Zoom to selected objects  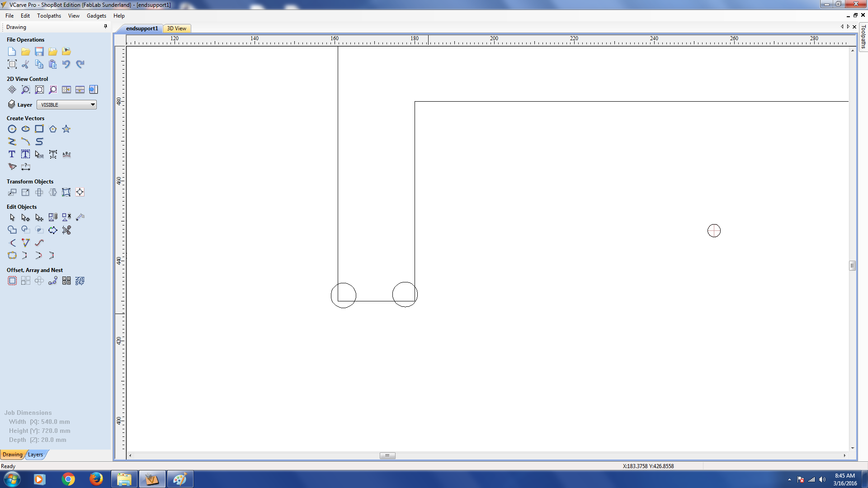[x=53, y=89]
